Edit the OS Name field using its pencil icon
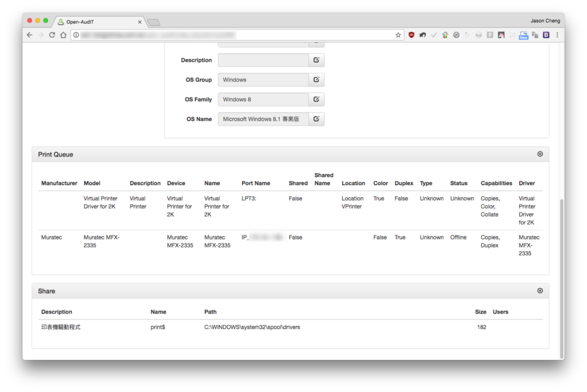Image resolution: width=587 pixels, height=392 pixels. click(x=316, y=119)
